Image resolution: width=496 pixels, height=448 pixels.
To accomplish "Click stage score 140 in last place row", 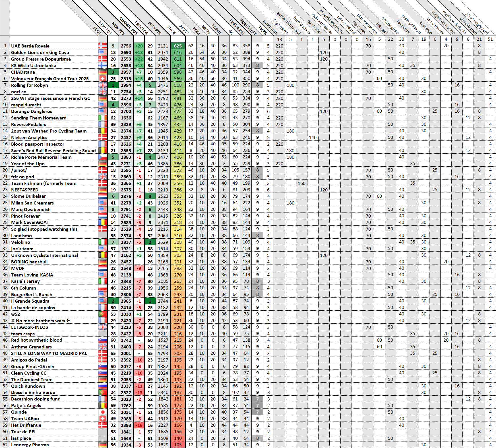I will [x=178, y=438].
